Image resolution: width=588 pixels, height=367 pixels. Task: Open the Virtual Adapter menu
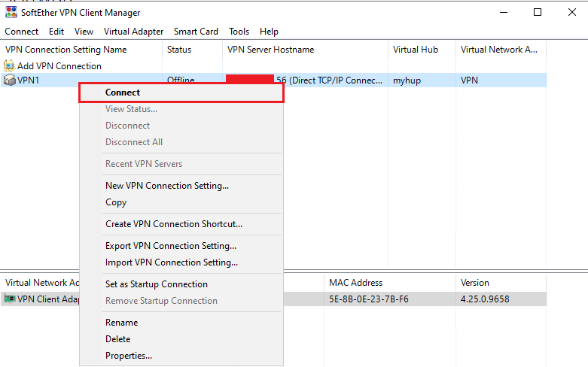point(133,32)
